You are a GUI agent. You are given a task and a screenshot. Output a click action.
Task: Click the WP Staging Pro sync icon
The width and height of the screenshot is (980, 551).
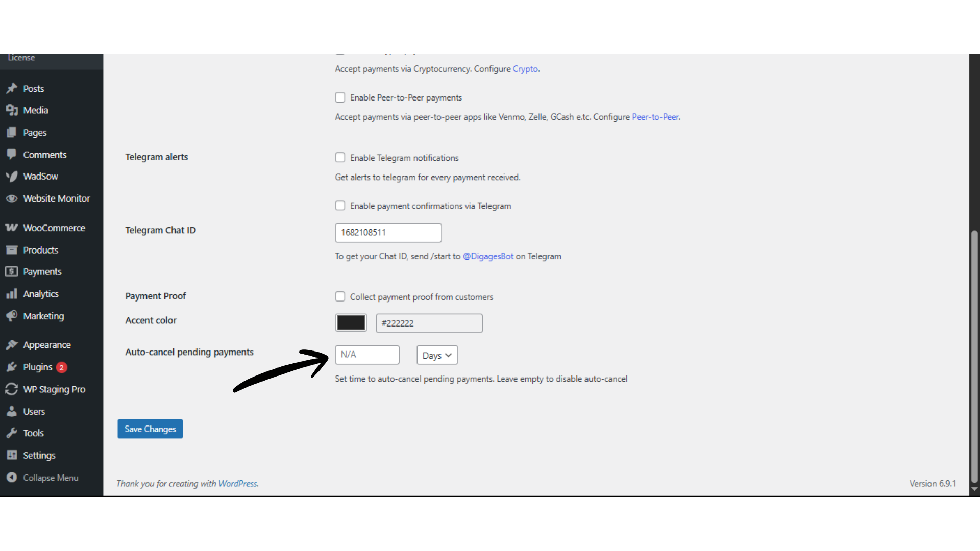(x=12, y=390)
